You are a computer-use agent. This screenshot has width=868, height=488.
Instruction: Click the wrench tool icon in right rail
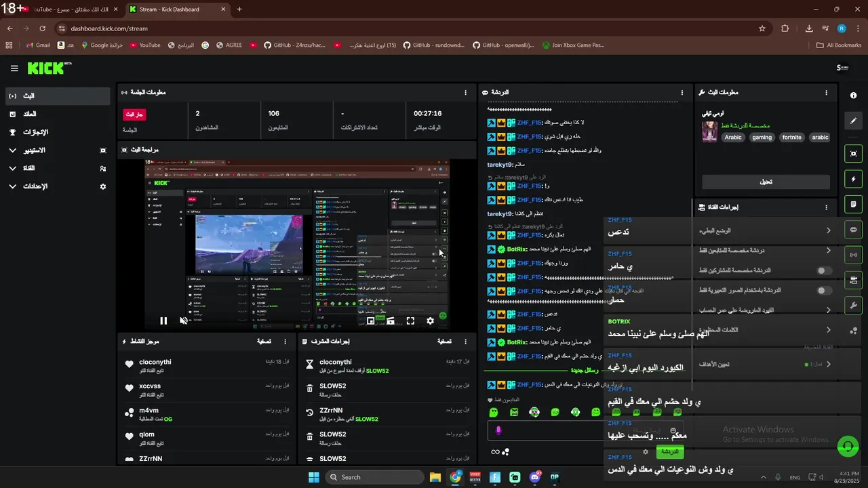(854, 305)
